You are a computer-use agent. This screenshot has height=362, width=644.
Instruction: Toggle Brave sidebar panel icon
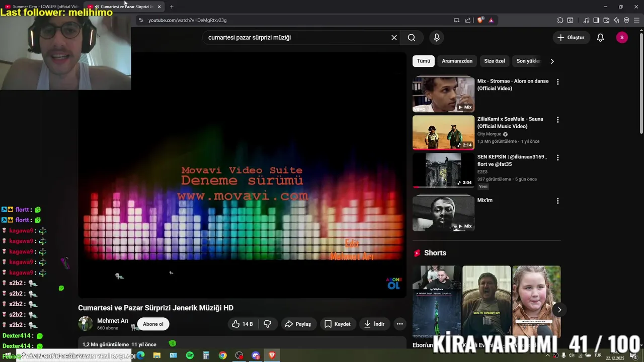(x=596, y=20)
